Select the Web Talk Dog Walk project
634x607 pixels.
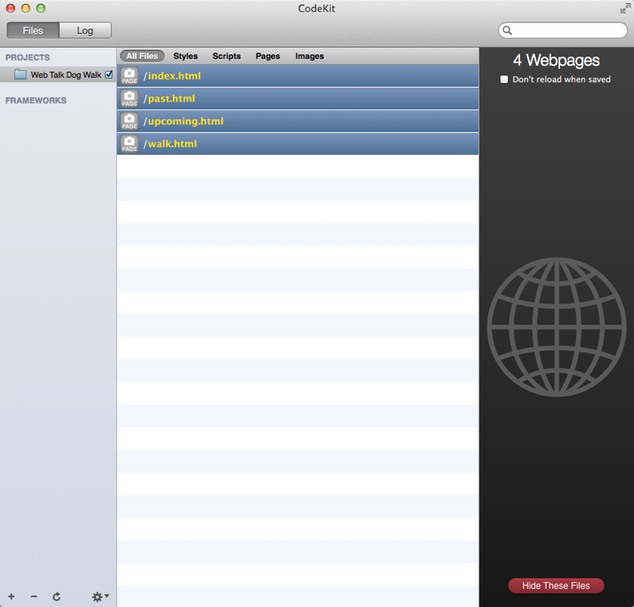tap(58, 74)
